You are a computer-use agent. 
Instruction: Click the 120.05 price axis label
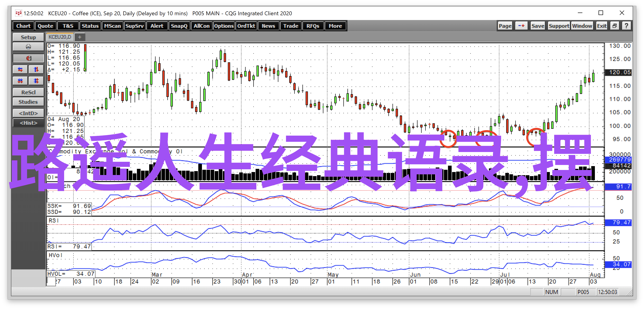618,72
